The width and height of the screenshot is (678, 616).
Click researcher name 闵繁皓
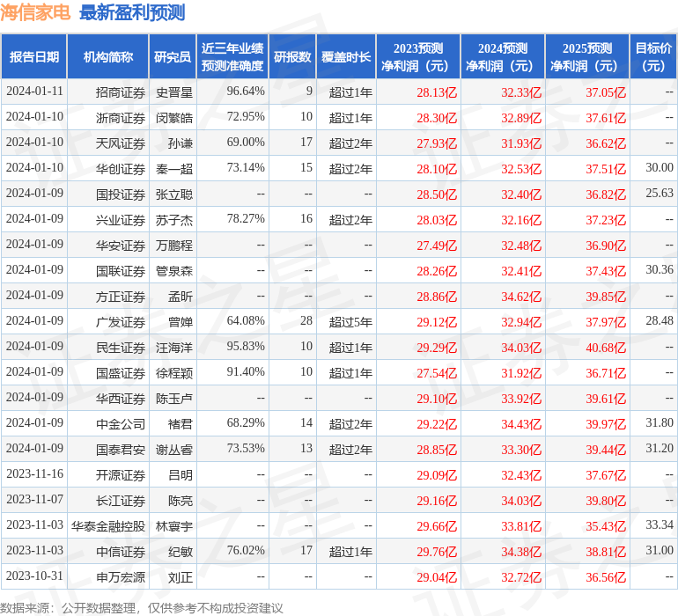pyautogui.click(x=173, y=118)
